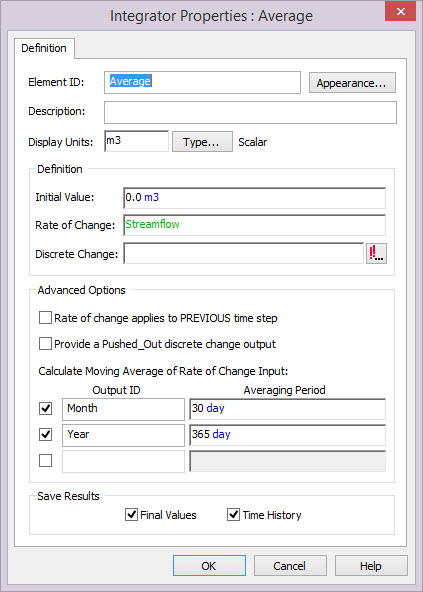The width and height of the screenshot is (423, 592).
Task: Toggle the Final Values save results checkbox
Action: click(x=131, y=515)
